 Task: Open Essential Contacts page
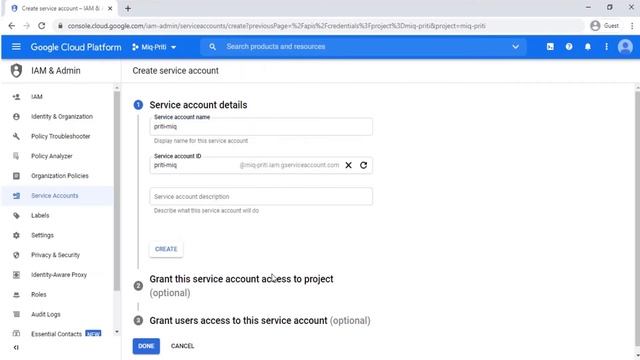tap(56, 334)
